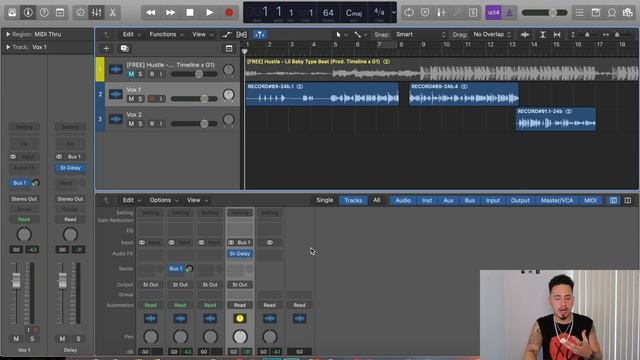Unmute the Hustle beat track M button
Image resolution: width=640 pixels, height=360 pixels.
(131, 74)
